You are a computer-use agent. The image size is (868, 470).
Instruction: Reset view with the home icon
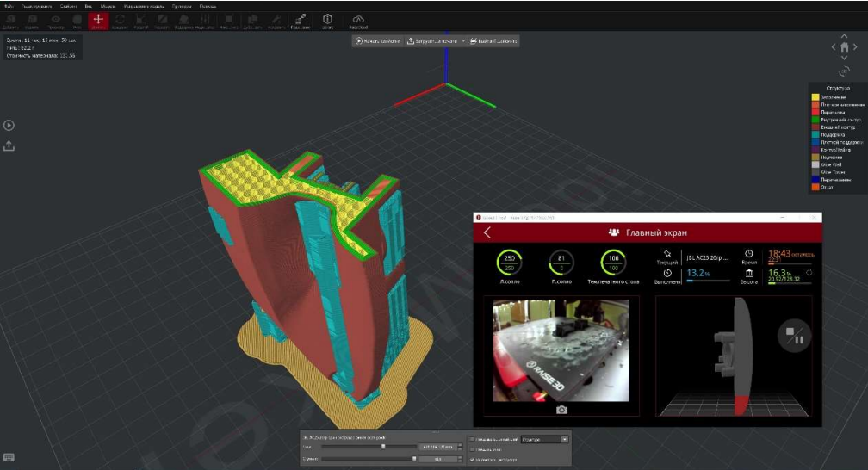coord(844,47)
